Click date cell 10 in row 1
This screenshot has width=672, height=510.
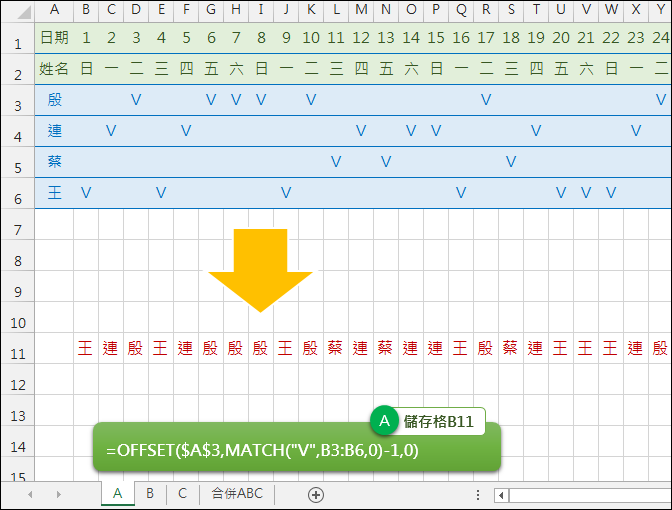(311, 38)
